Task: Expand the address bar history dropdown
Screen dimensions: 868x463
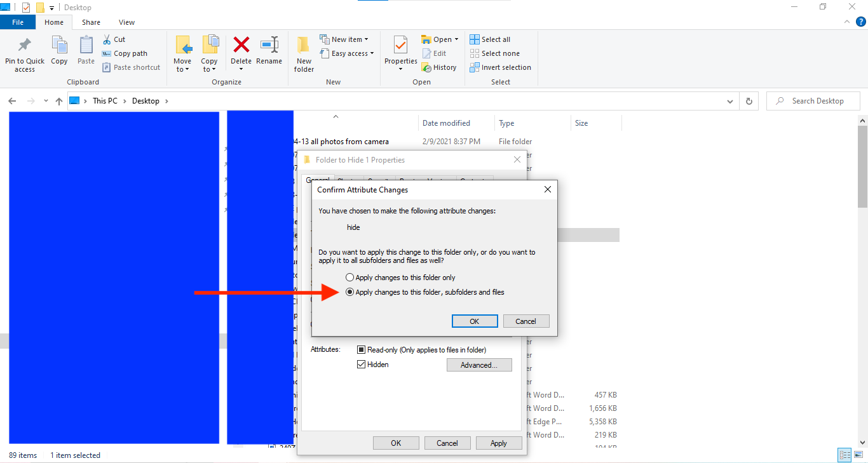Action: tap(729, 101)
